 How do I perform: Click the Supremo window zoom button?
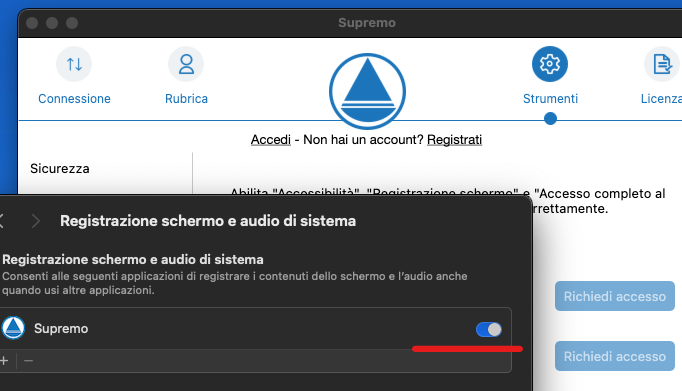pos(72,23)
